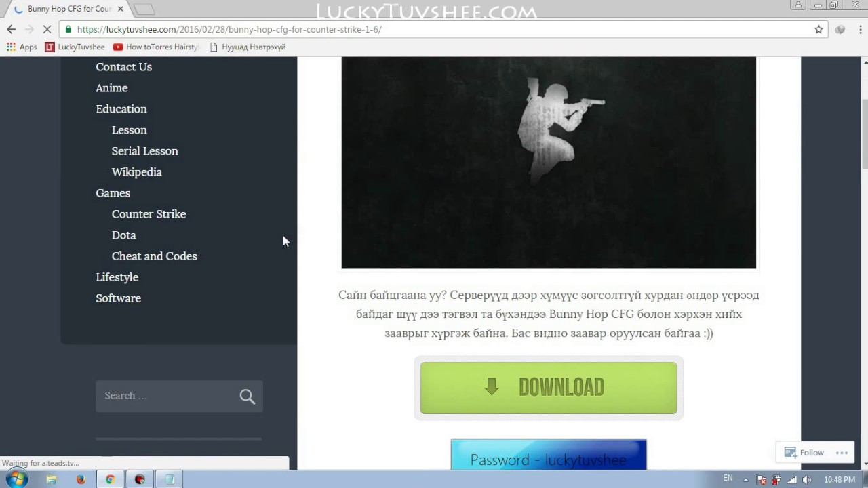Screen dimensions: 868x488
Task: Bookmark this page with the star icon
Action: click(x=818, y=29)
